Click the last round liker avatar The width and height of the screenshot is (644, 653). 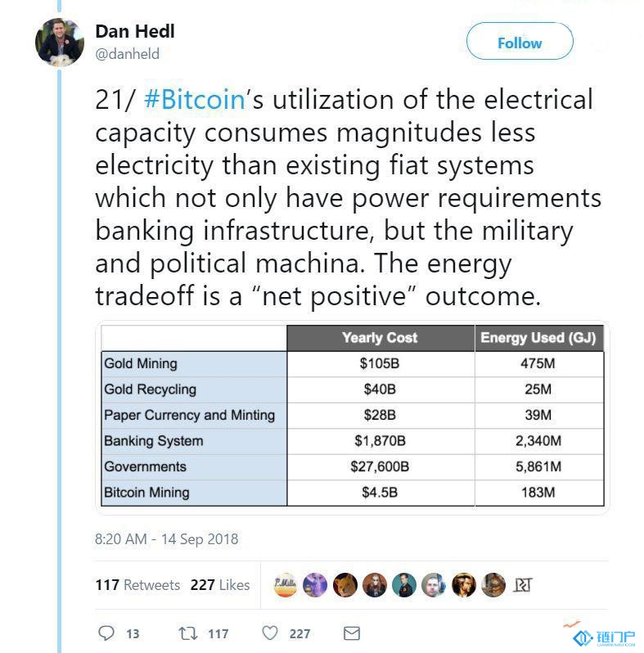pyautogui.click(x=493, y=585)
